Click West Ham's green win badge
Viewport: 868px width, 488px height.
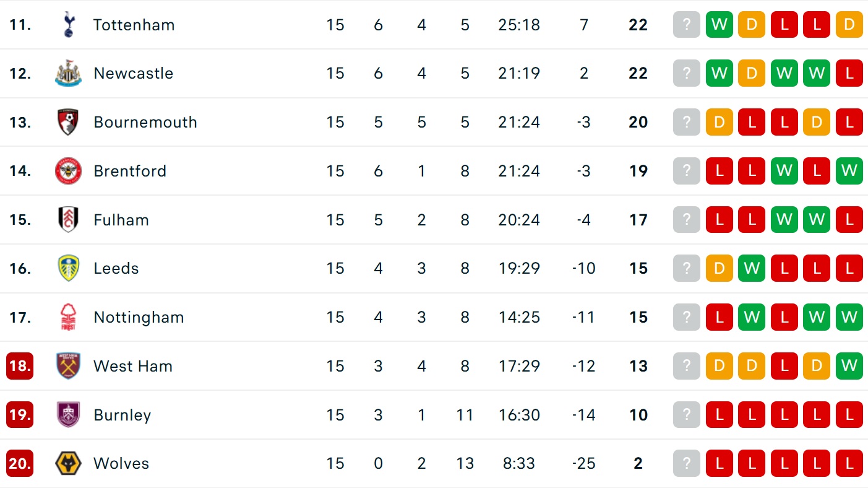[849, 366]
